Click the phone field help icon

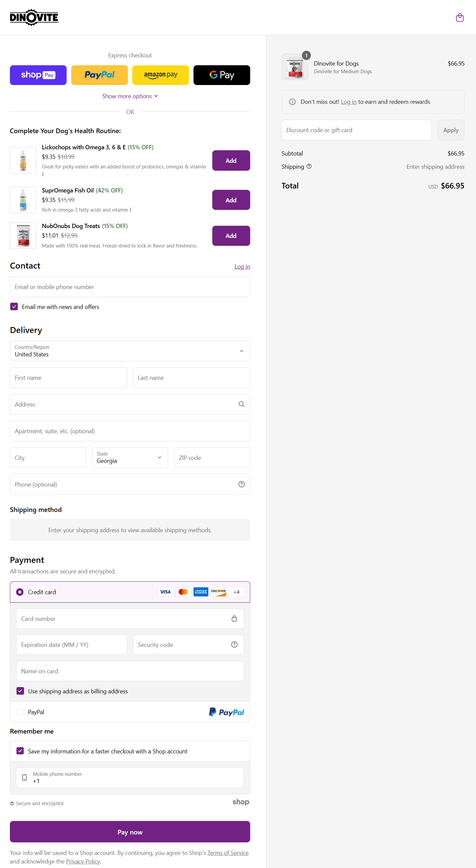(241, 484)
